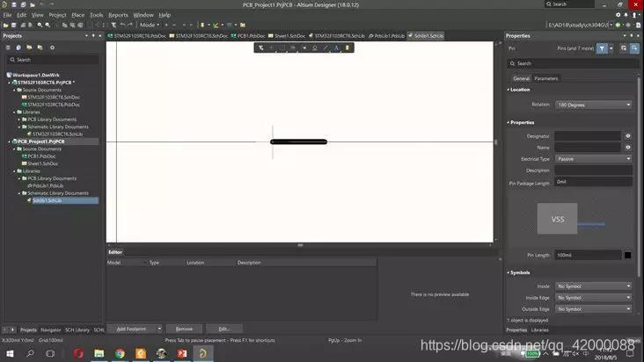Click the filter tool in the floating toolbar
Image resolution: width=644 pixels, height=362 pixels.
click(260, 47)
